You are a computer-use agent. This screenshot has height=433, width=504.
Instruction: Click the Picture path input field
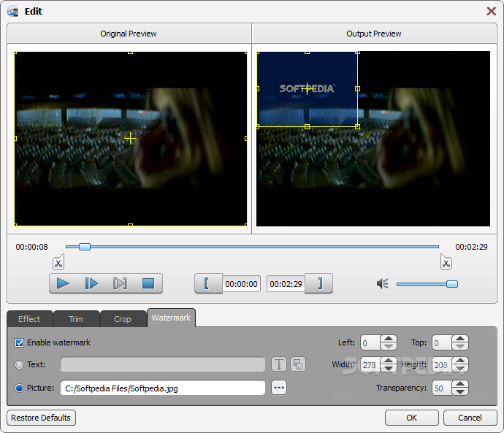point(163,388)
